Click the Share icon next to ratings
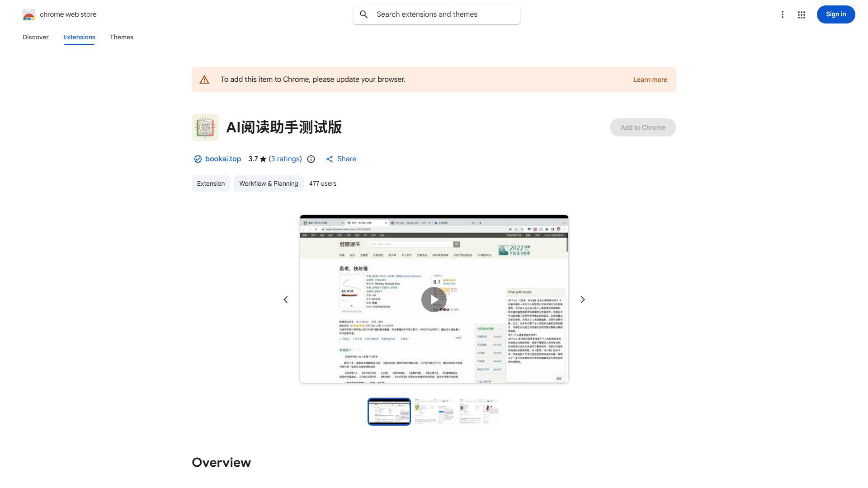 [330, 159]
